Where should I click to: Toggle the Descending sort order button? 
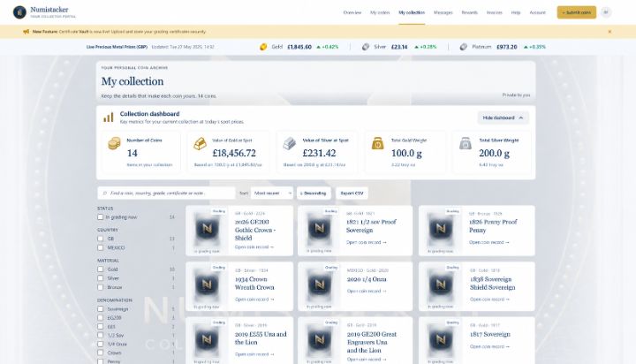coord(314,193)
